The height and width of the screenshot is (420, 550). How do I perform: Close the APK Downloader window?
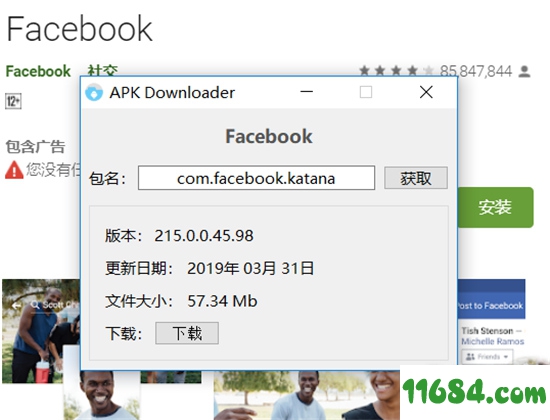pyautogui.click(x=426, y=92)
